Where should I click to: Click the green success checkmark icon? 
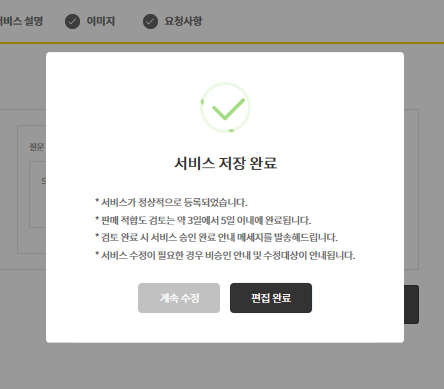click(225, 107)
